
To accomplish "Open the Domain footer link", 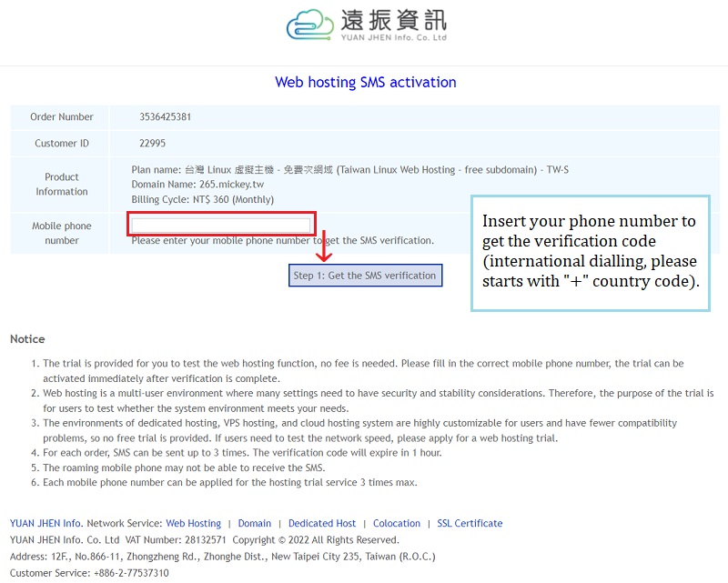I will [x=255, y=523].
